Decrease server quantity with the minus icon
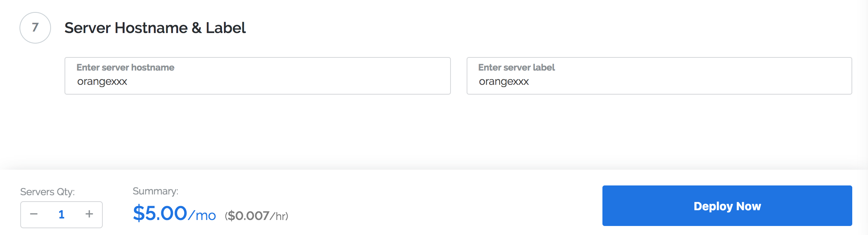Image resolution: width=868 pixels, height=235 pixels. [x=34, y=214]
